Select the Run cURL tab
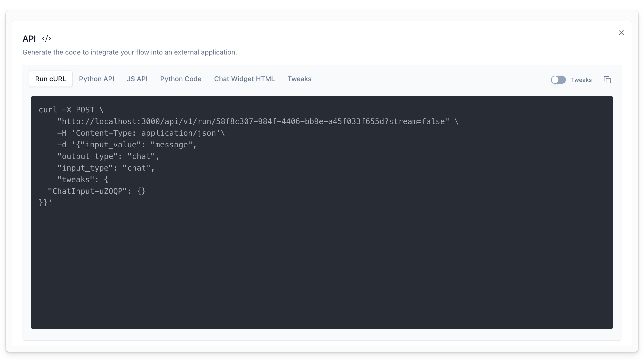This screenshot has width=644, height=362. (x=50, y=79)
